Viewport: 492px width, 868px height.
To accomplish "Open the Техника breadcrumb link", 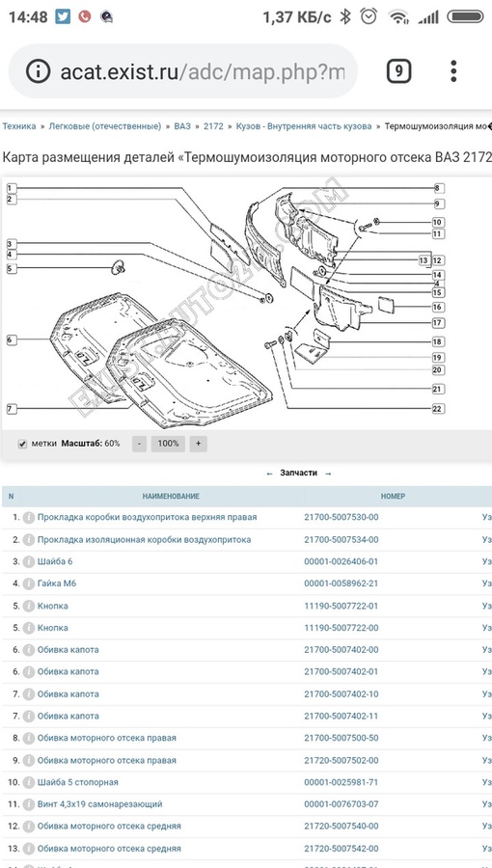I will coord(19,126).
